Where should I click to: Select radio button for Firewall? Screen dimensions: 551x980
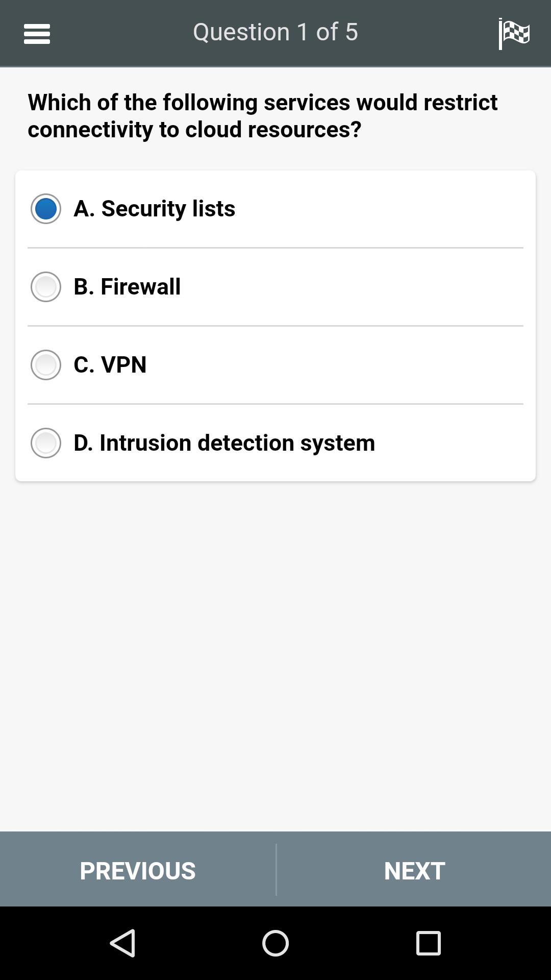click(46, 287)
